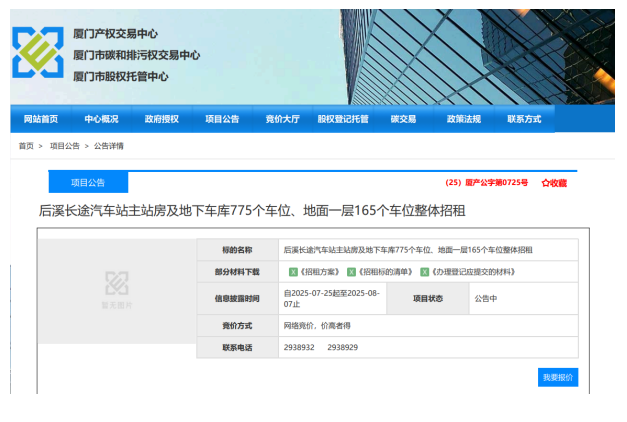Viewport: 627px width, 422px height.
Task: Open the 网站首页 menu item
Action: pyautogui.click(x=40, y=119)
